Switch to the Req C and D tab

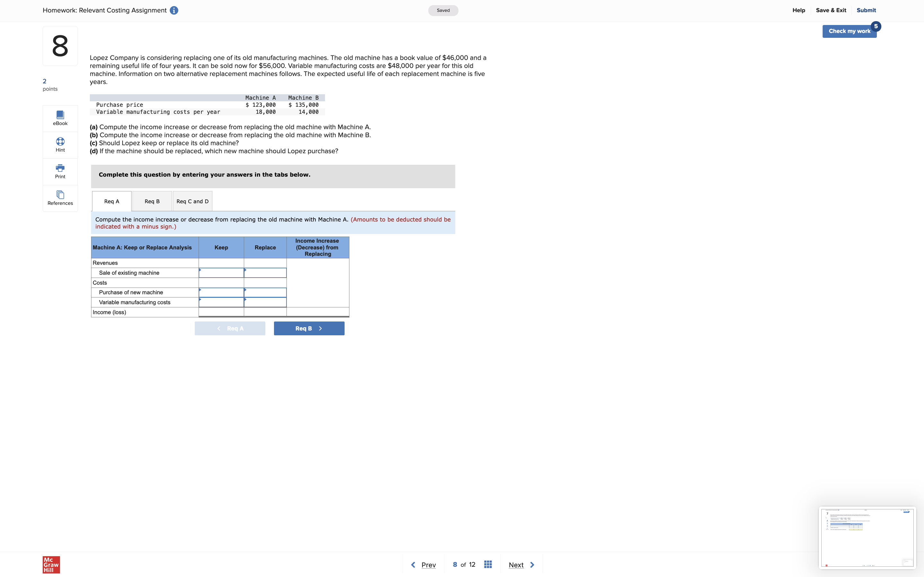(x=192, y=201)
